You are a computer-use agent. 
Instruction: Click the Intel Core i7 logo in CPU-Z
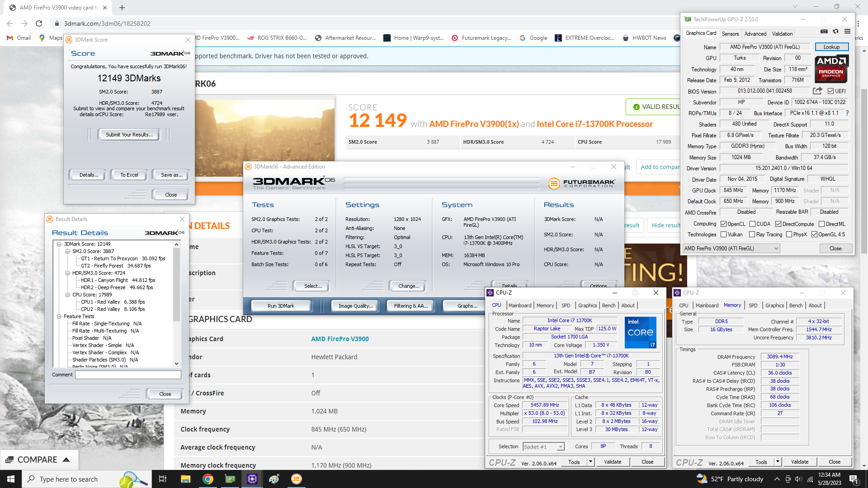point(640,332)
